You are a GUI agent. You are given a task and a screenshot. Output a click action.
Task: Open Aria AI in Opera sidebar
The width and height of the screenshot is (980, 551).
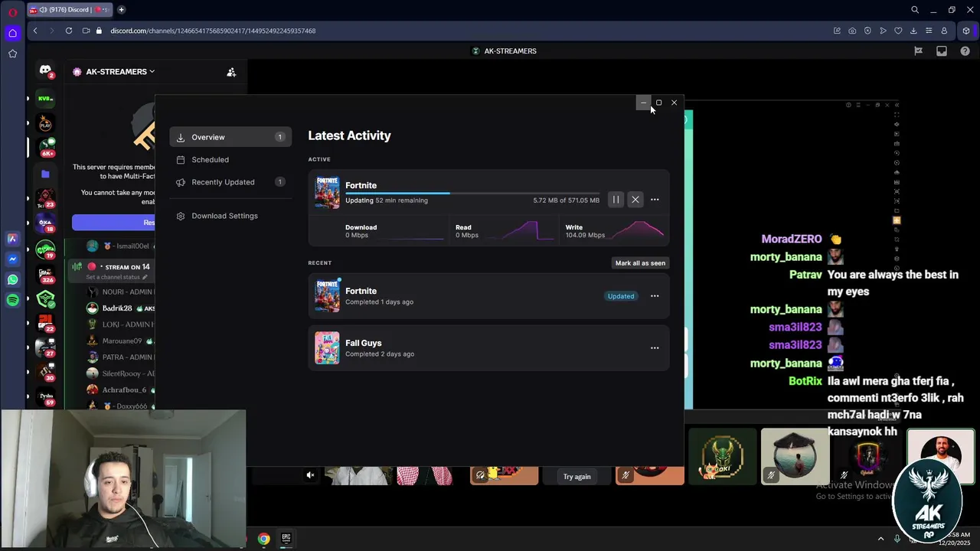[x=12, y=239]
